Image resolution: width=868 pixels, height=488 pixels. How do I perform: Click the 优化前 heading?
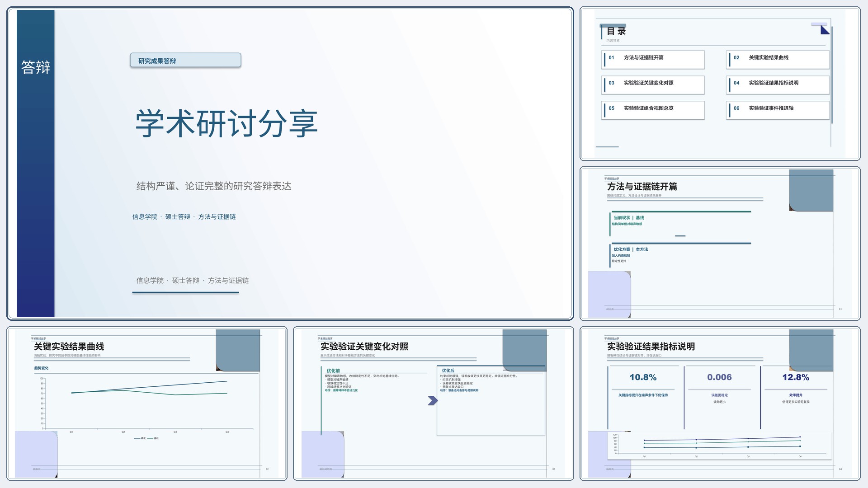(333, 371)
